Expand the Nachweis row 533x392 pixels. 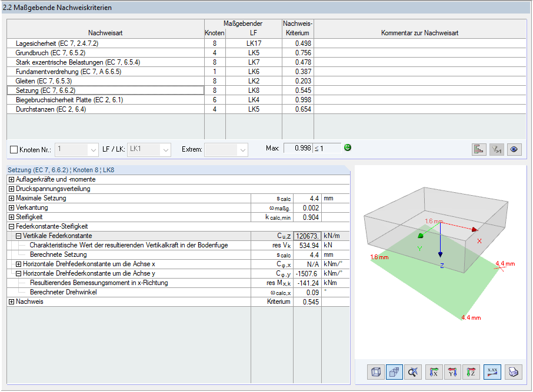[x=11, y=301]
